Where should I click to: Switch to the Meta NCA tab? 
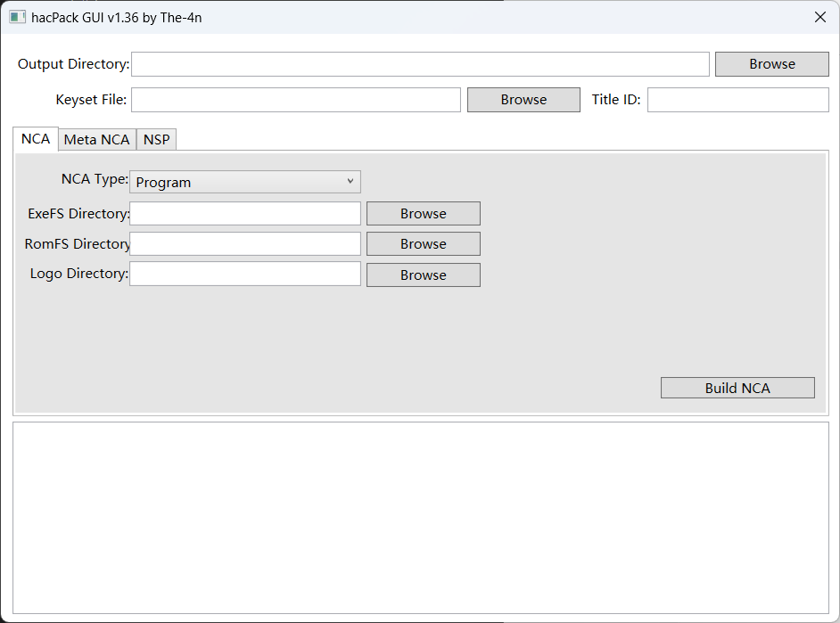[97, 140]
